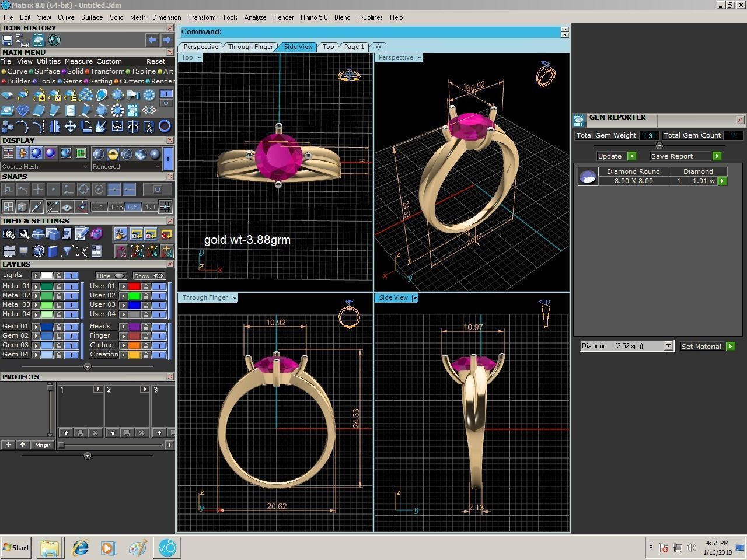Toggle the circle-point center snap

click(99, 190)
